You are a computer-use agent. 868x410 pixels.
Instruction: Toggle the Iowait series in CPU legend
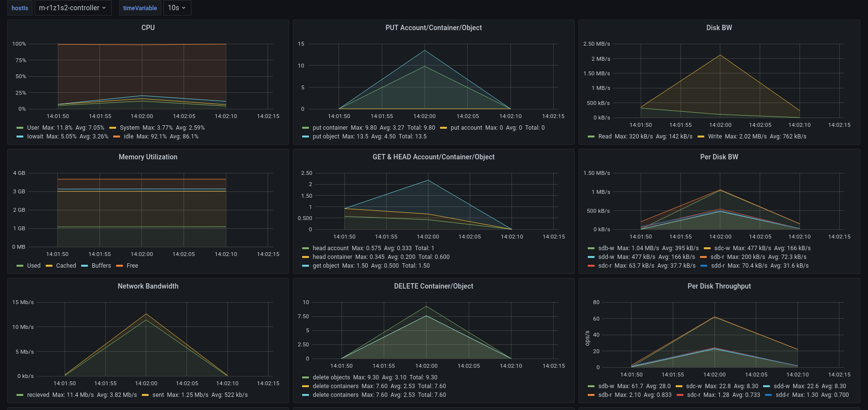(x=35, y=137)
